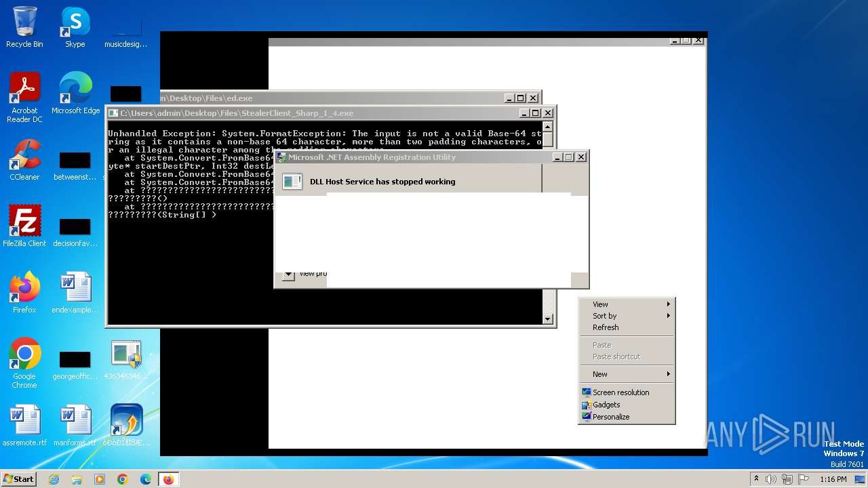This screenshot has width=868, height=488.
Task: Launch Firefox from the desktop icon
Action: pos(24,293)
